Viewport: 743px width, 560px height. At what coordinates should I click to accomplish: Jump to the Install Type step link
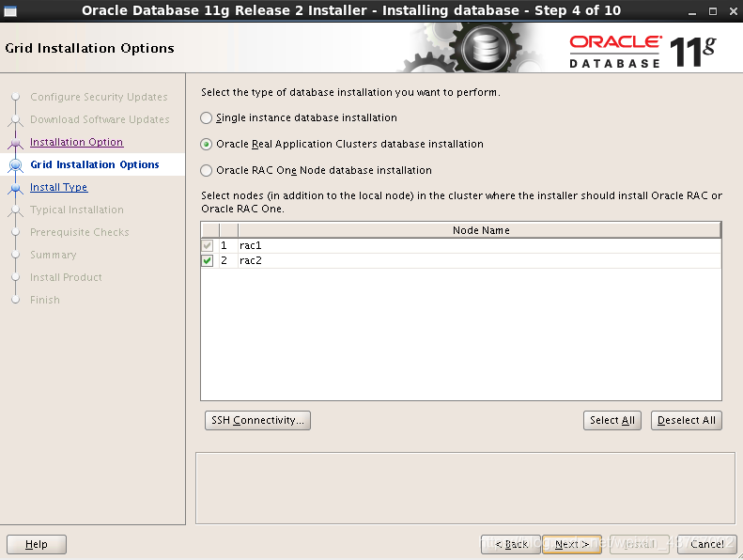click(x=59, y=187)
